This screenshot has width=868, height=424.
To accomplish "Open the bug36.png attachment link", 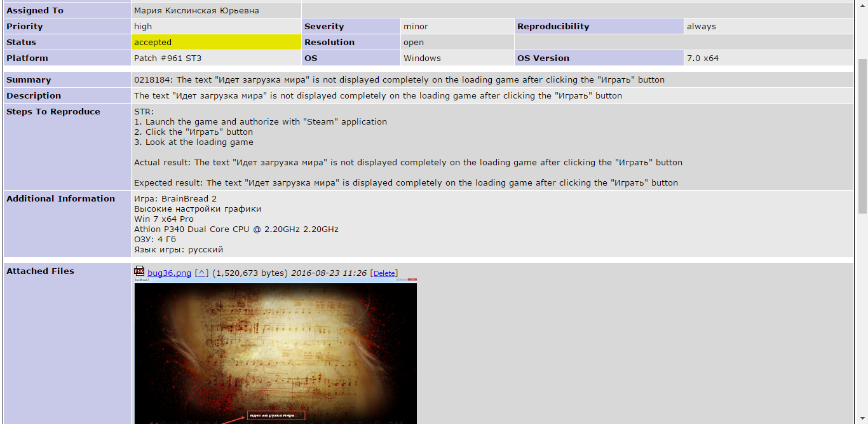I will coord(169,273).
